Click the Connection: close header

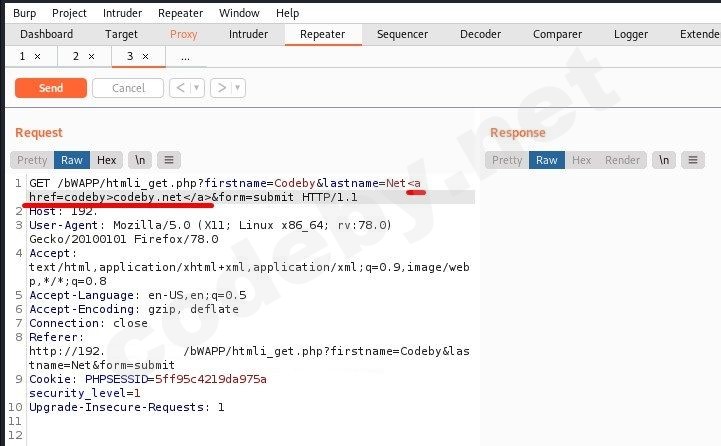click(88, 323)
